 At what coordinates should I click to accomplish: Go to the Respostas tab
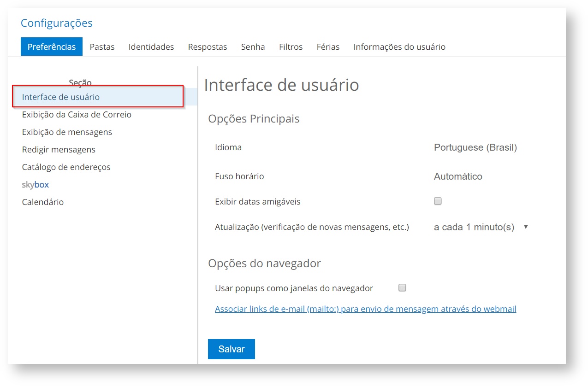coord(208,47)
